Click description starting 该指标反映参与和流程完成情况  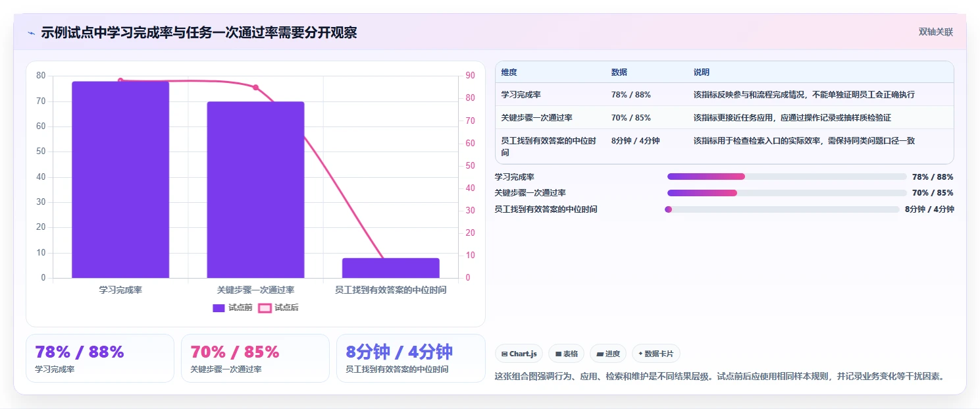click(804, 95)
